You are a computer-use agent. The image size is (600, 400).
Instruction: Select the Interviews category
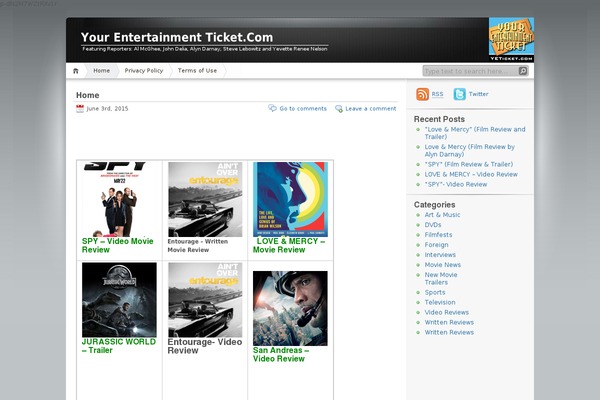tap(440, 255)
